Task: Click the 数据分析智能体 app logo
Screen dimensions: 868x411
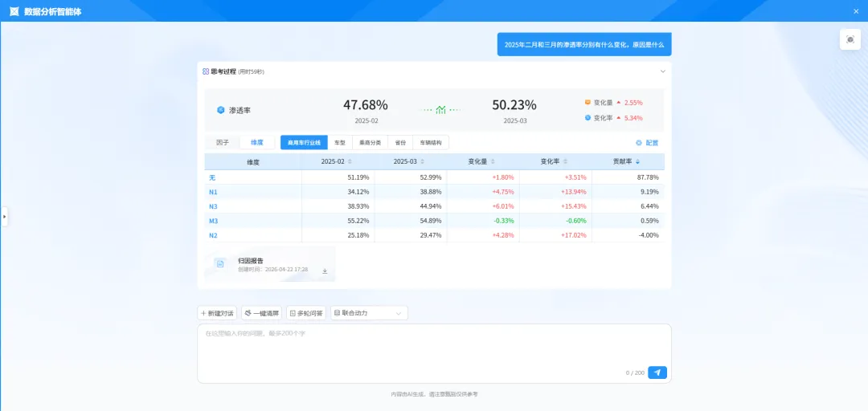Action: click(14, 11)
